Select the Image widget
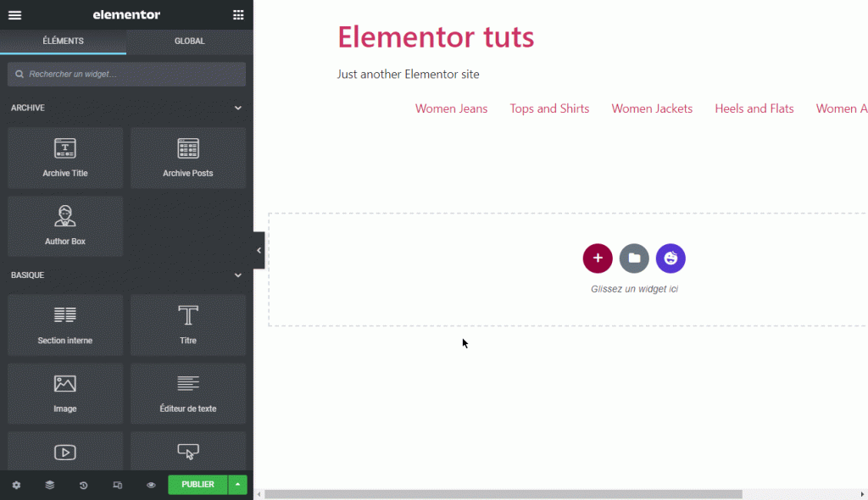 pos(65,393)
